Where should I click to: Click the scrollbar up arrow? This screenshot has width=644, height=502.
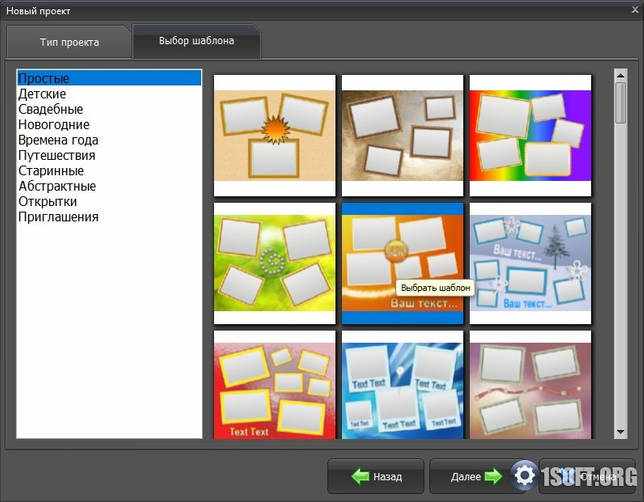[x=621, y=76]
